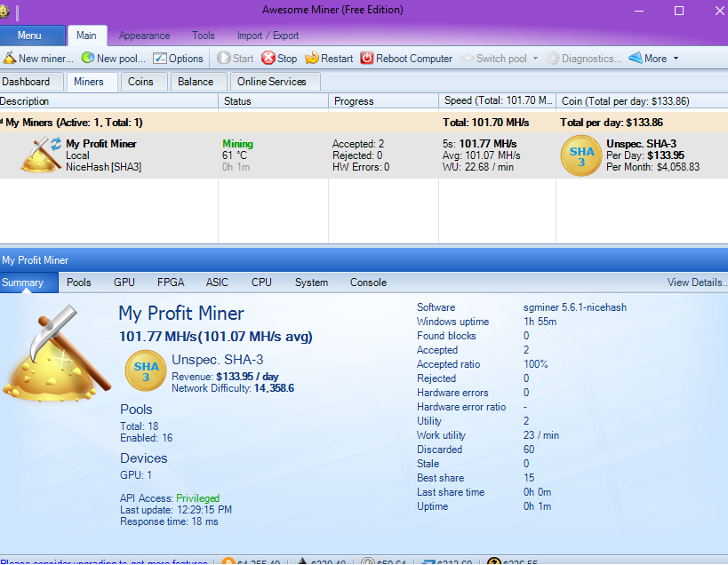This screenshot has height=565, width=728.
Task: Click the large gold pickaxe image in Summary
Action: 57,354
